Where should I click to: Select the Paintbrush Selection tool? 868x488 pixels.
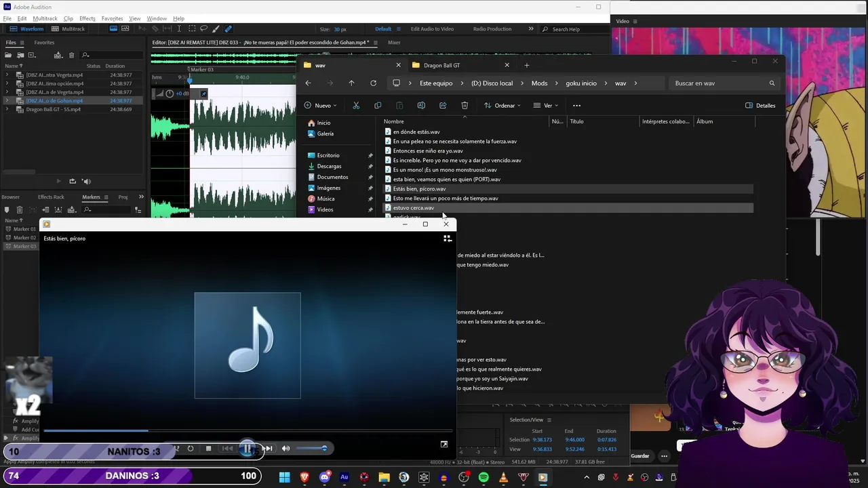[x=216, y=29]
